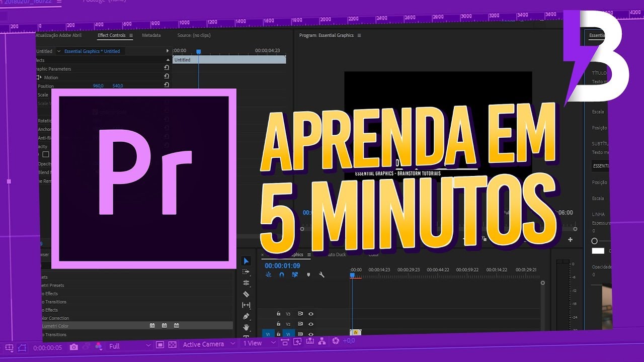644x362 pixels.
Task: Toggle V3 track lock
Action: coord(278,313)
